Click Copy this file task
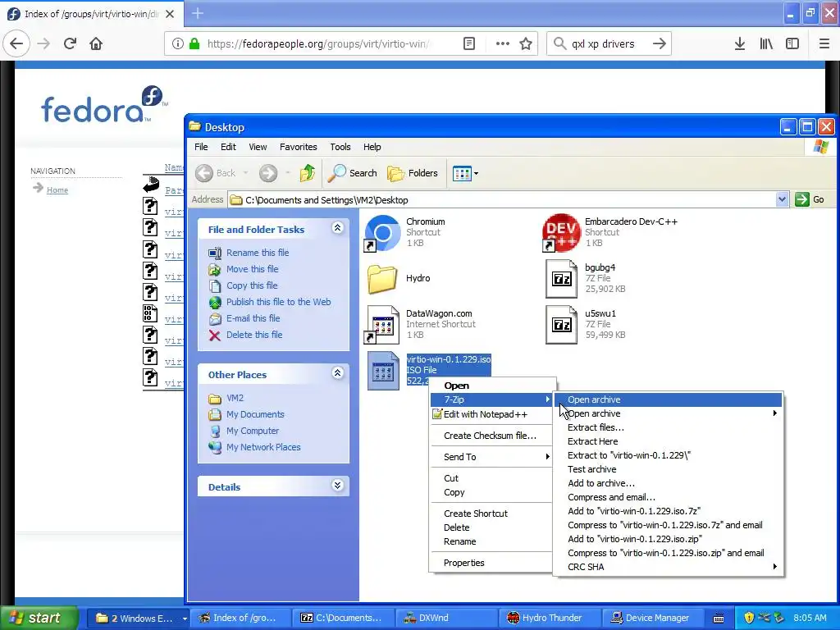The image size is (840, 630). (252, 285)
